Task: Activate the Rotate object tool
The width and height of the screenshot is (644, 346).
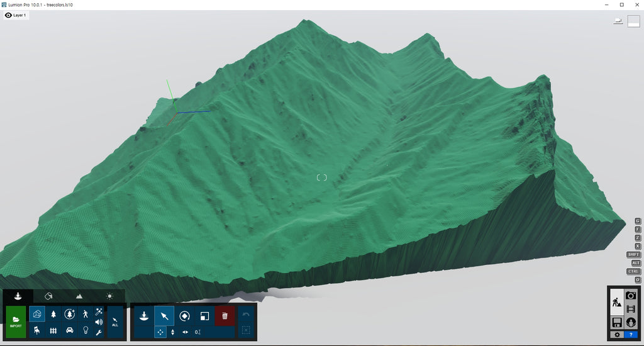Action: (185, 316)
